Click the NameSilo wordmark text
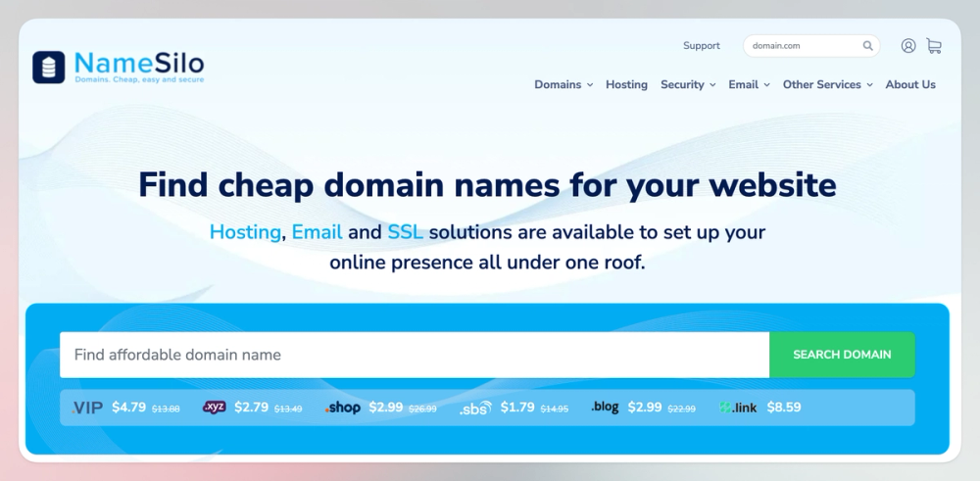This screenshot has height=481, width=980. [139, 63]
